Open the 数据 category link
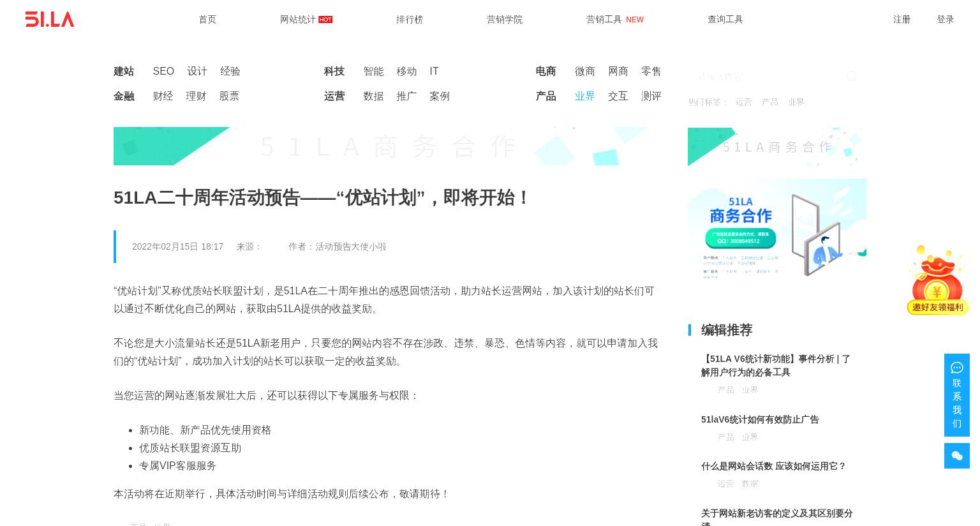Viewport: 980px width, 526px height. [373, 96]
